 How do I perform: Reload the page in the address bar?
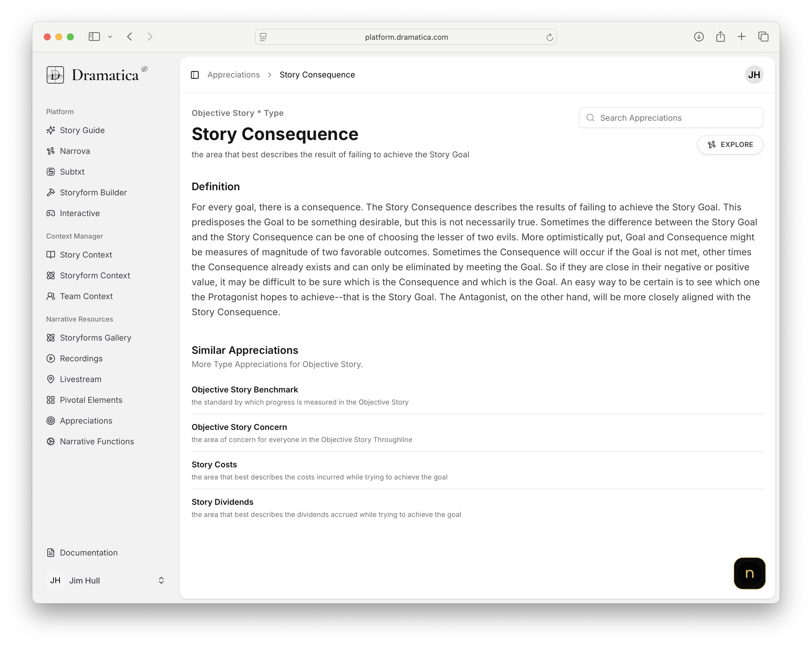pos(549,37)
